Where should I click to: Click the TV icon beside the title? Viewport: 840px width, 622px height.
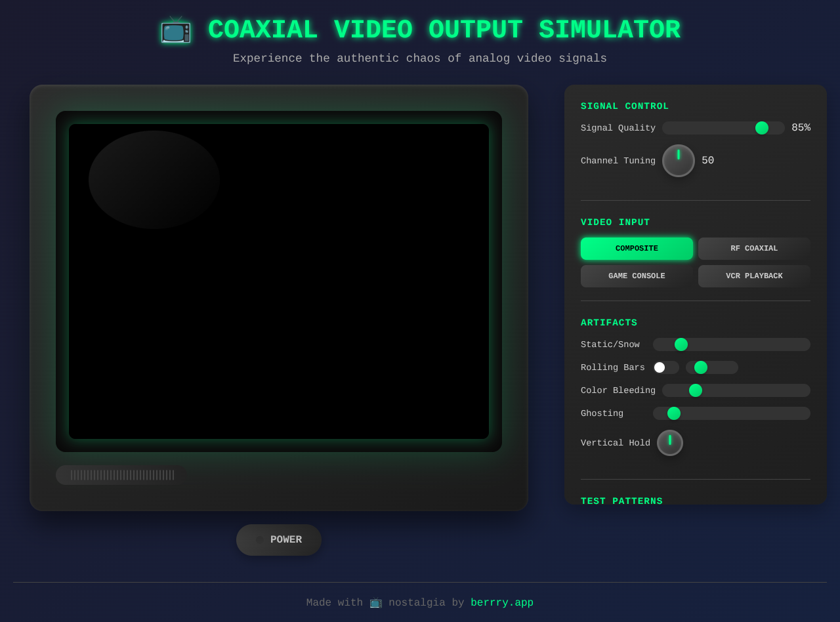[x=175, y=29]
